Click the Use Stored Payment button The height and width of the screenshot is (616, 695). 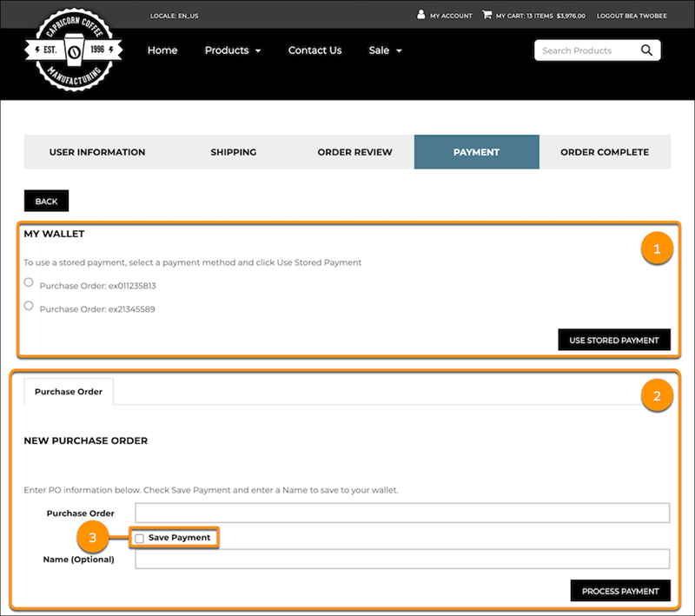pos(613,340)
